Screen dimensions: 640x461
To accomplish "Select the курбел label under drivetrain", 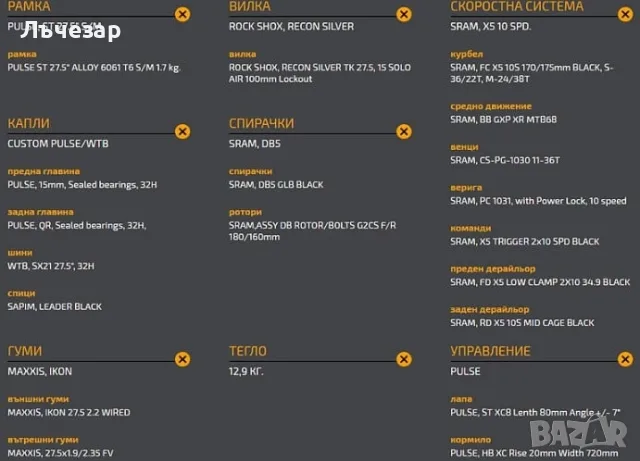I will [x=467, y=54].
